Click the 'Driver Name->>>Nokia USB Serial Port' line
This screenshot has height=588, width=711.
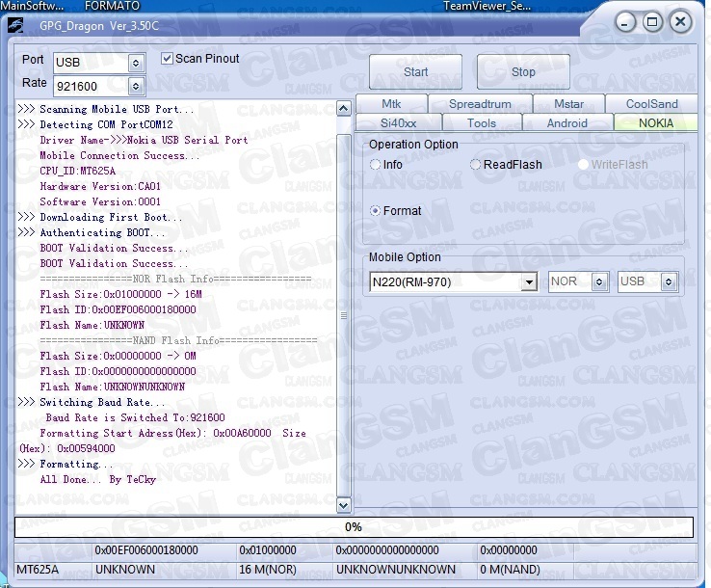(144, 140)
